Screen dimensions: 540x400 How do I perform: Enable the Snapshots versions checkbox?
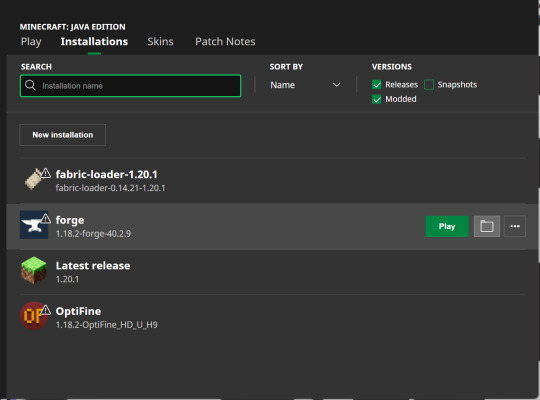429,85
